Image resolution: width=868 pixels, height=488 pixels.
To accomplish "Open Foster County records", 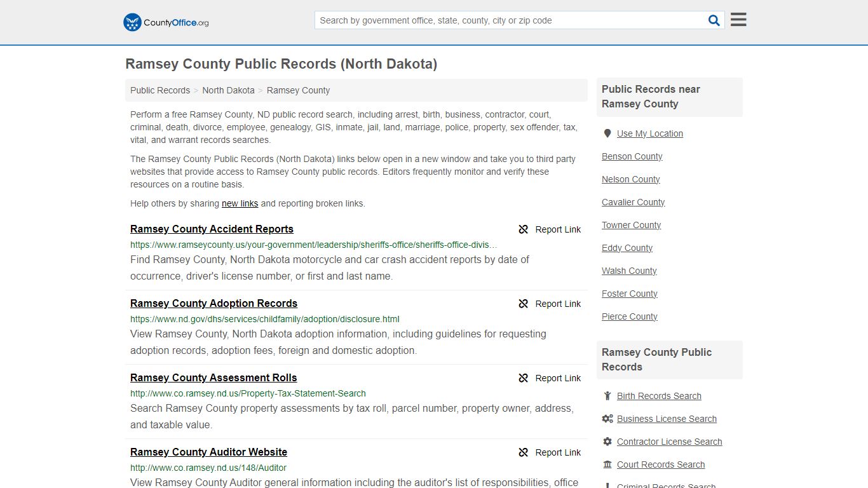I will pyautogui.click(x=629, y=294).
